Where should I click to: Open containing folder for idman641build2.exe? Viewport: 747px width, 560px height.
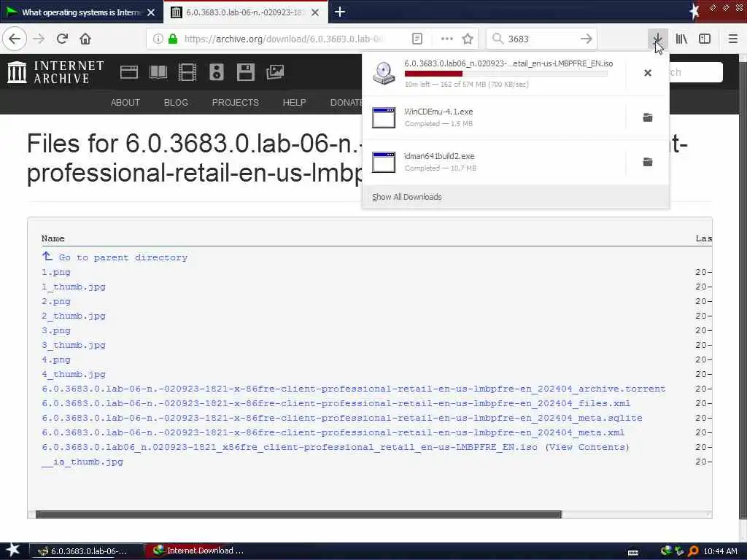648,162
